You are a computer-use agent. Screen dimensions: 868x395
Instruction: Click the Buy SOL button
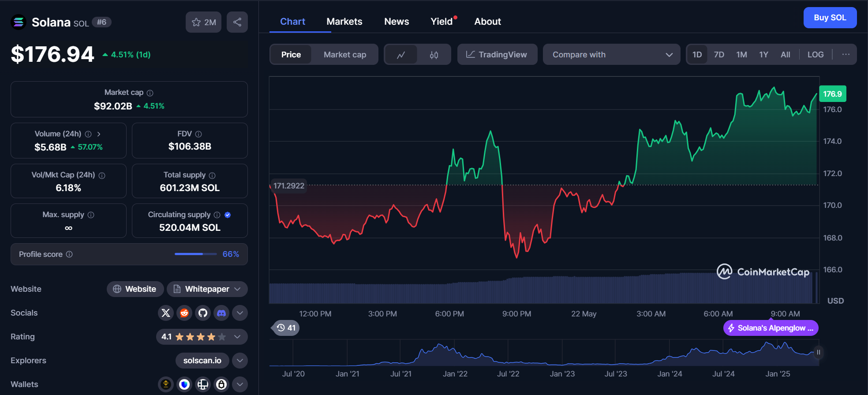point(830,18)
